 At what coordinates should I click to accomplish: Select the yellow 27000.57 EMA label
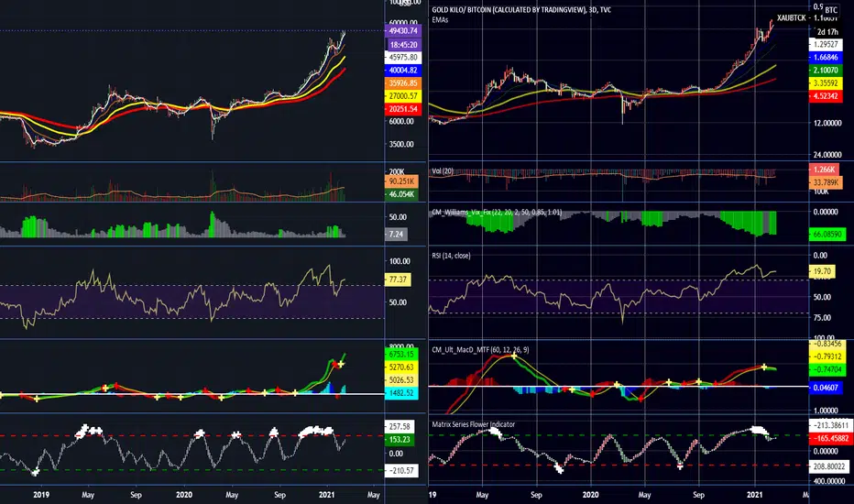click(x=403, y=96)
